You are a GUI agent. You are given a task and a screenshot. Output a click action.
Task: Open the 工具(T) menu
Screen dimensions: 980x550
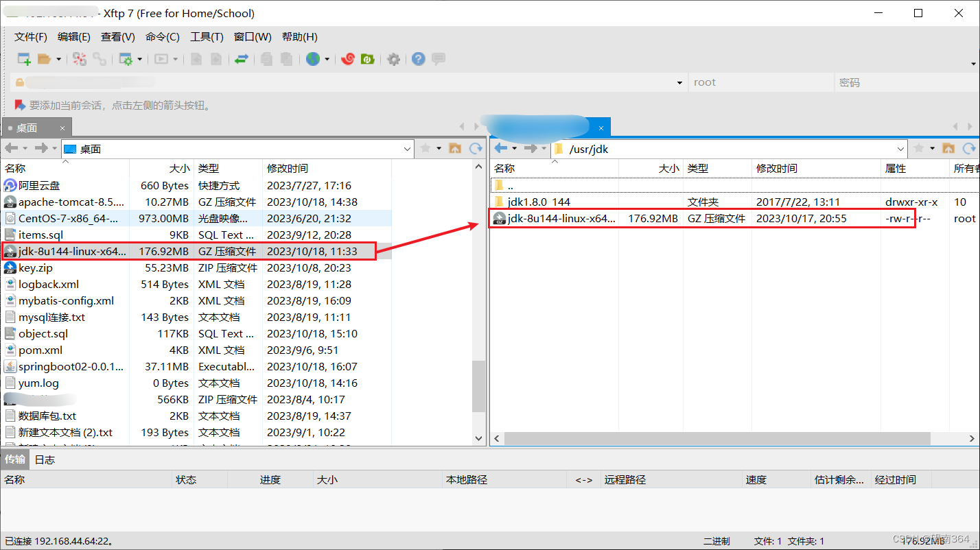[x=207, y=36]
